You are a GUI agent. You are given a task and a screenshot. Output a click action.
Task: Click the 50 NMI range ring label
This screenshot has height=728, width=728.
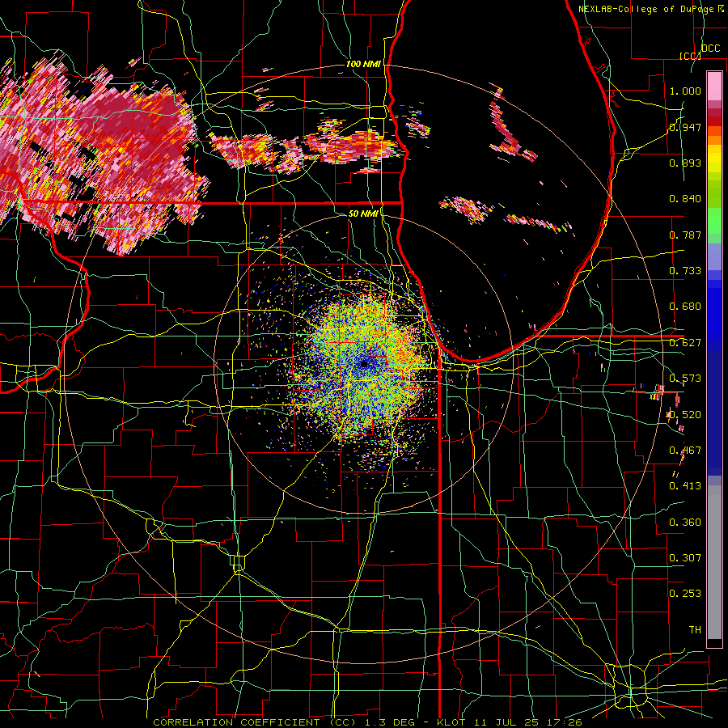(x=363, y=214)
